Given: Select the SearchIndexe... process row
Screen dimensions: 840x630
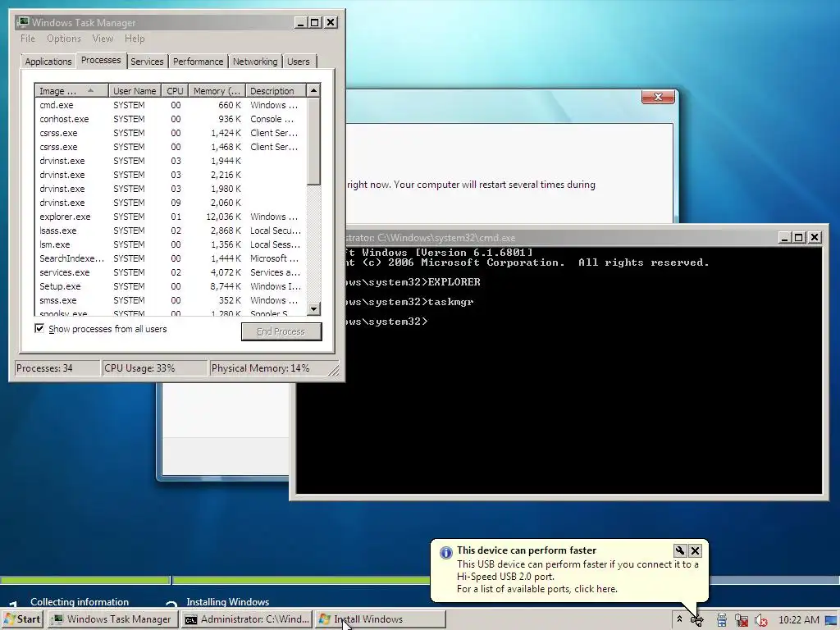Looking at the screenshot, I should click(171, 258).
